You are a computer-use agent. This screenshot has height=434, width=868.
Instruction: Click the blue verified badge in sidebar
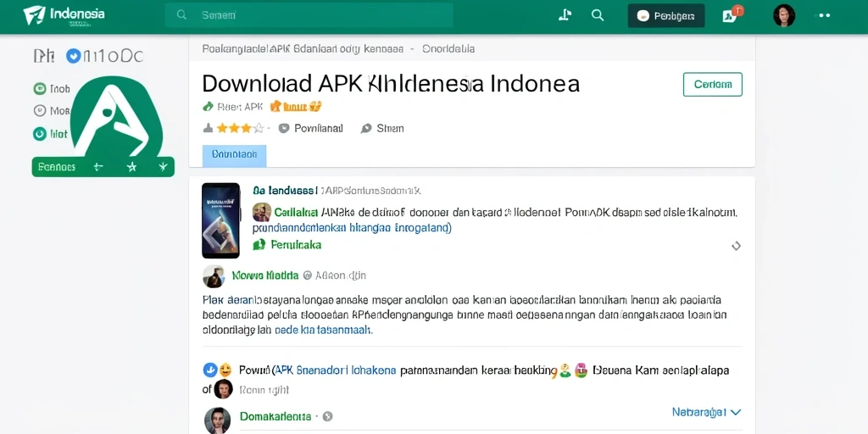pyautogui.click(x=73, y=56)
